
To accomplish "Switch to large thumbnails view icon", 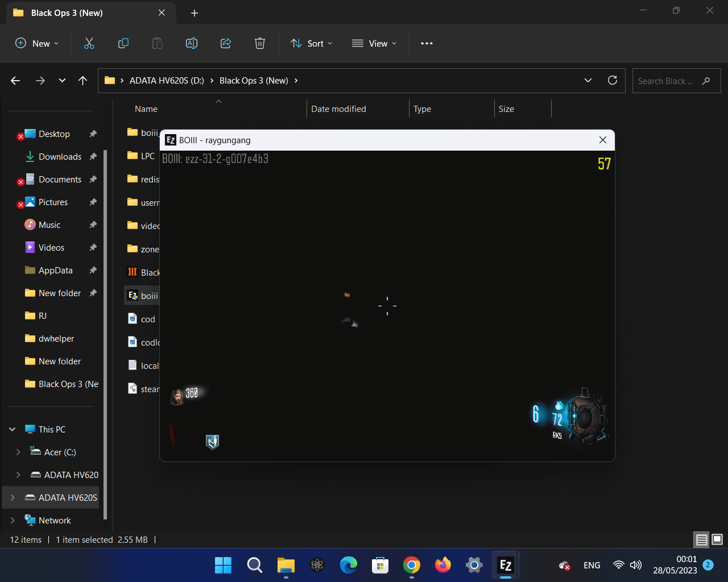I will click(717, 539).
